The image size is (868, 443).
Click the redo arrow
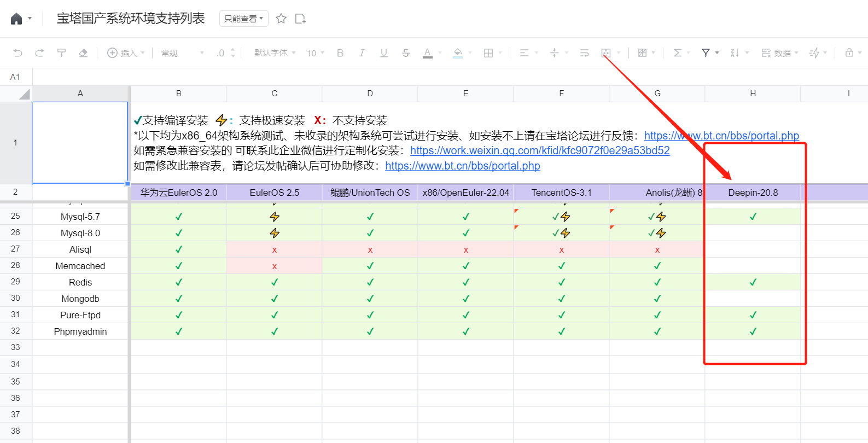(39, 53)
